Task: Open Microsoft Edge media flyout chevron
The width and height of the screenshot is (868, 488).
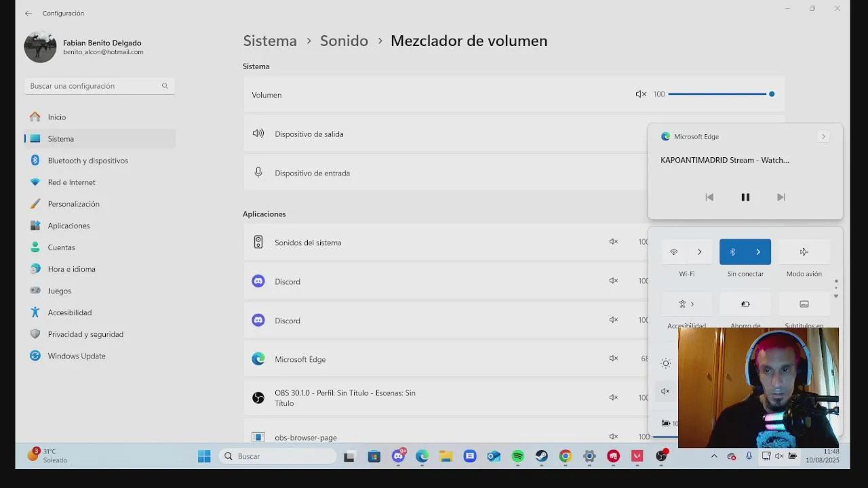Action: pos(823,136)
